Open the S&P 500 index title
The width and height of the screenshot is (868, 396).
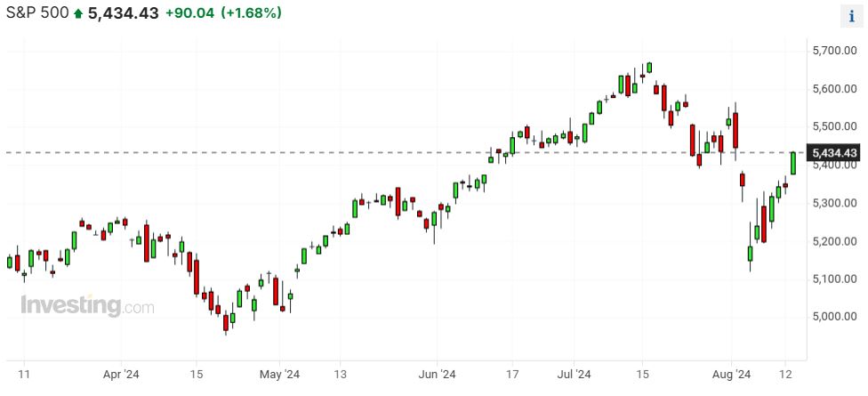pyautogui.click(x=36, y=13)
